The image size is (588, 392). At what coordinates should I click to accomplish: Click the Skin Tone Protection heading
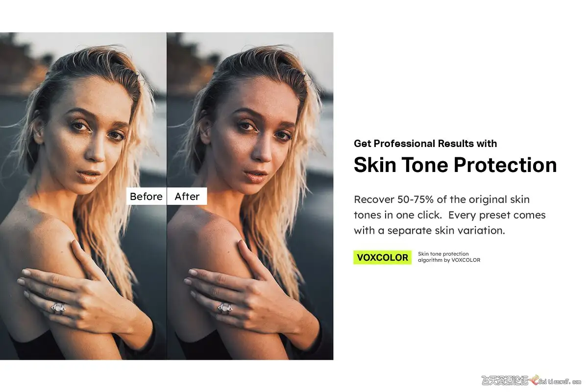(x=455, y=165)
